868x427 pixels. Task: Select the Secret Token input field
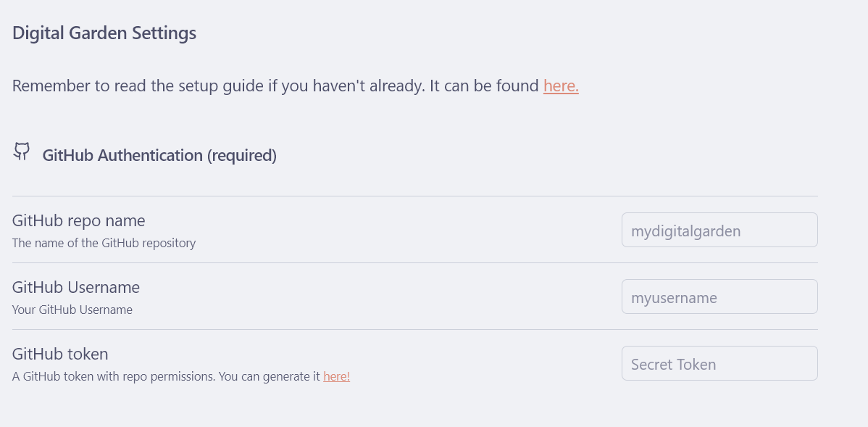[x=719, y=363]
